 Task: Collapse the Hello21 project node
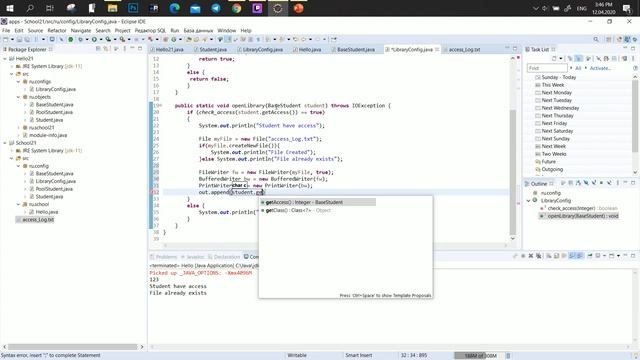[x=5, y=58]
